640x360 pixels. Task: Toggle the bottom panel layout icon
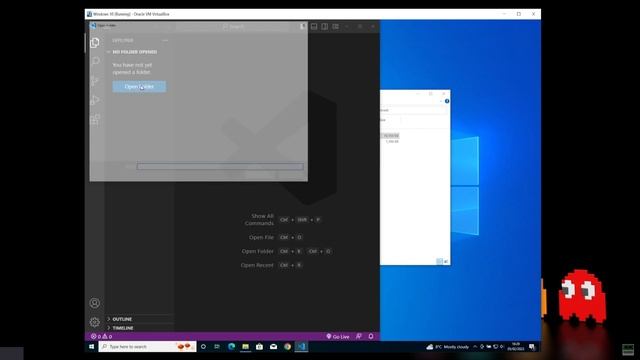pos(314,27)
